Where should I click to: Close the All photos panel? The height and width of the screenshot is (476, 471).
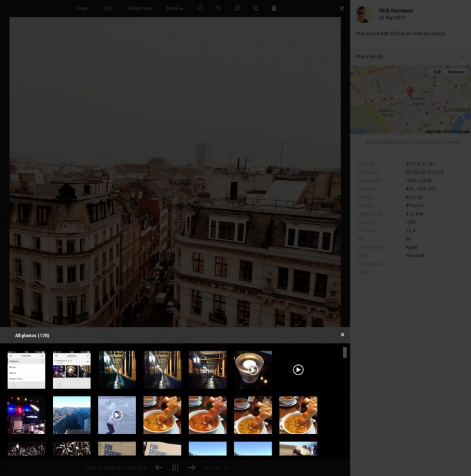(x=343, y=335)
